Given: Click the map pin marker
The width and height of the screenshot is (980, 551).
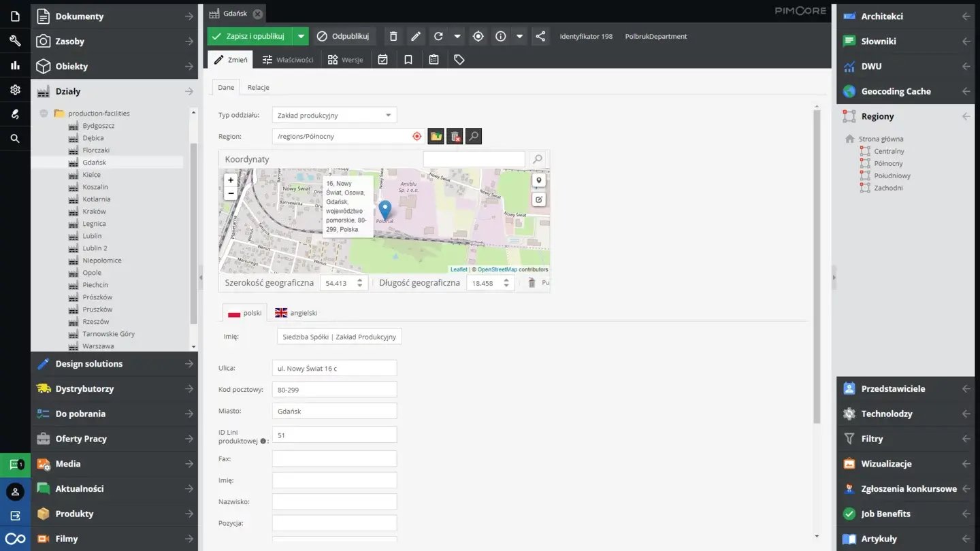Looking at the screenshot, I should click(x=385, y=210).
